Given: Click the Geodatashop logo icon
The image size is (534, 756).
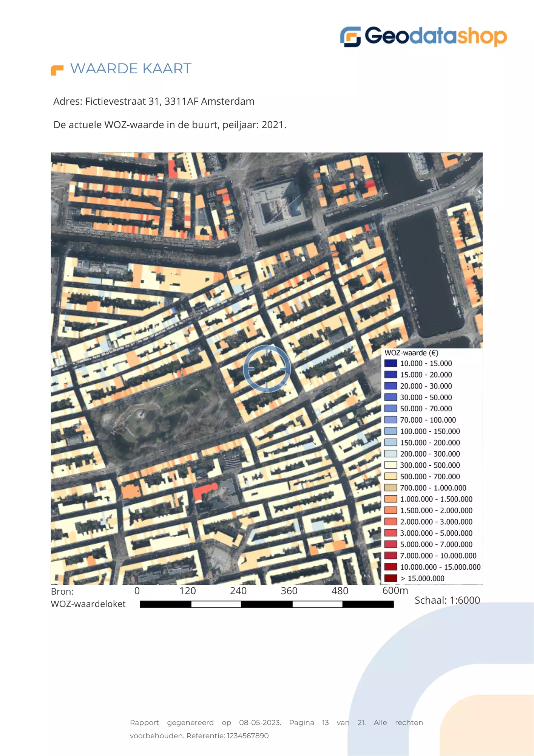Looking at the screenshot, I should tap(350, 37).
